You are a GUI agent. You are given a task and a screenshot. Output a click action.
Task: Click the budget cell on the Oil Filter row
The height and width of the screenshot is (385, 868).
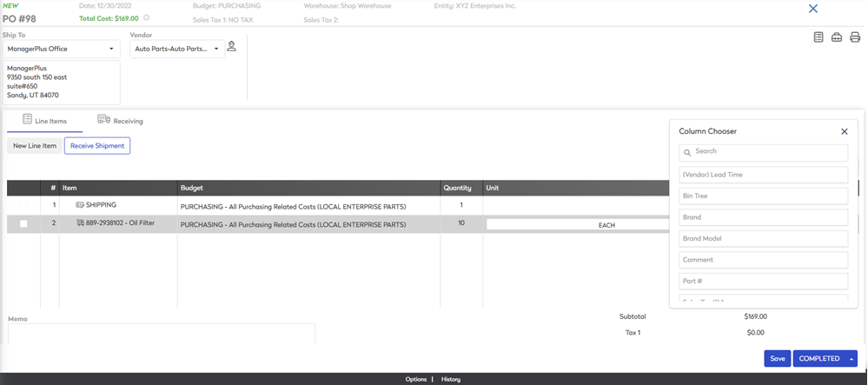308,224
